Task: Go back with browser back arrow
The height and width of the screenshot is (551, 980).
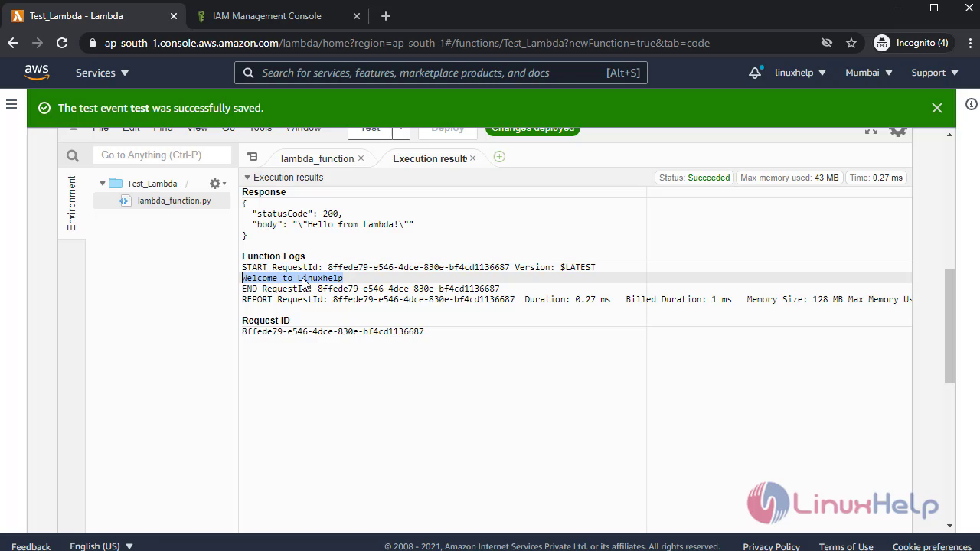Action: 13,43
